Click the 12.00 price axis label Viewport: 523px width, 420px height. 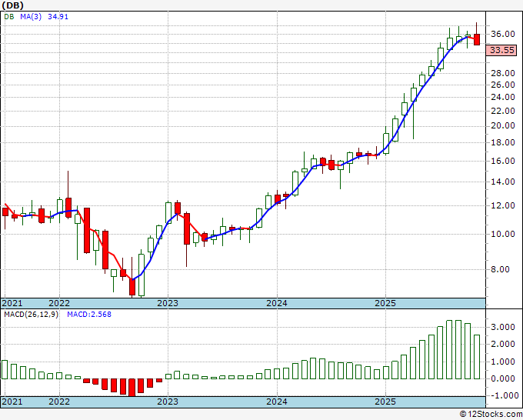pyautogui.click(x=503, y=205)
